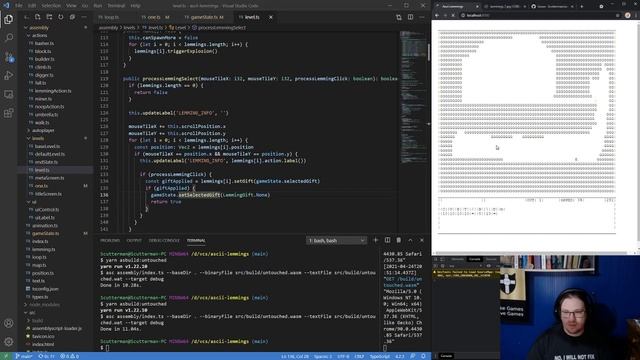
Task: Open the bash terminal selector dropdown
Action: point(336,241)
